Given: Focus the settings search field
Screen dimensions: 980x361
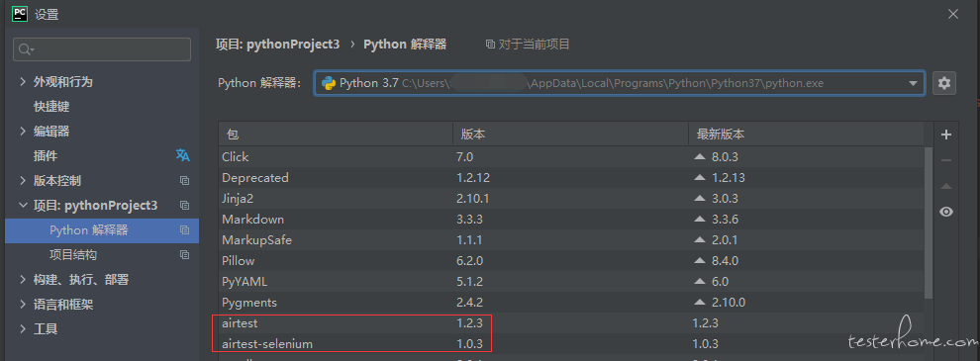Looking at the screenshot, I should (102, 49).
